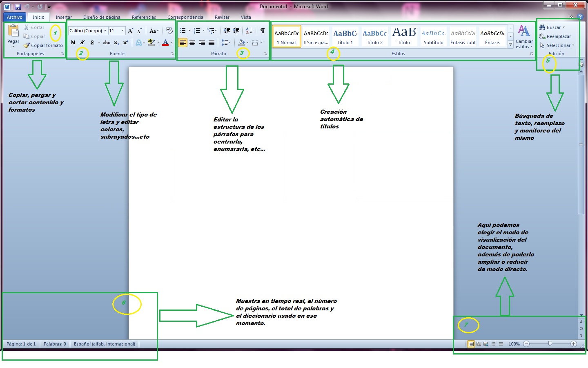Open the Calibri (Cuerpo) font dropdown
The width and height of the screenshot is (588, 368).
105,31
